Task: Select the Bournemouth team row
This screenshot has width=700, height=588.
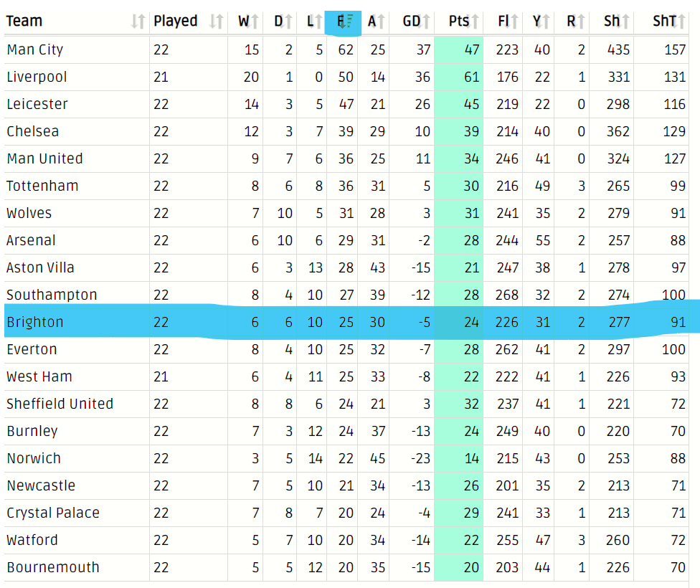Action: 346,567
